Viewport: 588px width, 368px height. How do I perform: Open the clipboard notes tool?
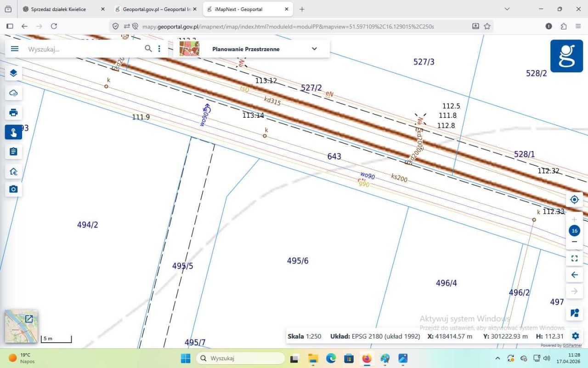click(13, 151)
